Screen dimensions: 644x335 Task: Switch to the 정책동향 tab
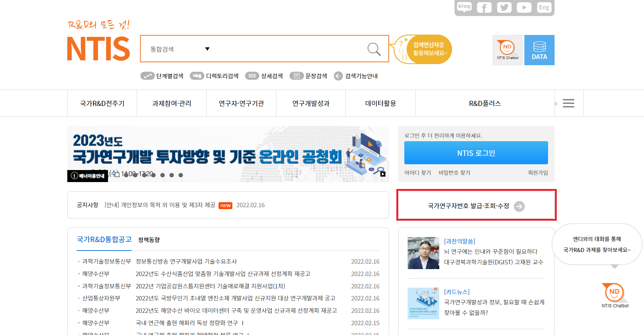(149, 240)
